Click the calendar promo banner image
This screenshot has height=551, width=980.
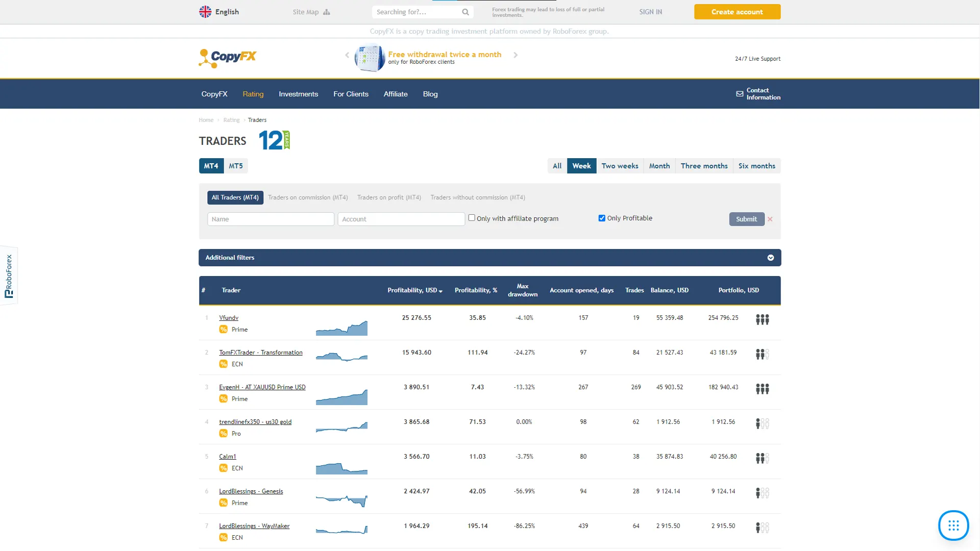[x=370, y=58]
